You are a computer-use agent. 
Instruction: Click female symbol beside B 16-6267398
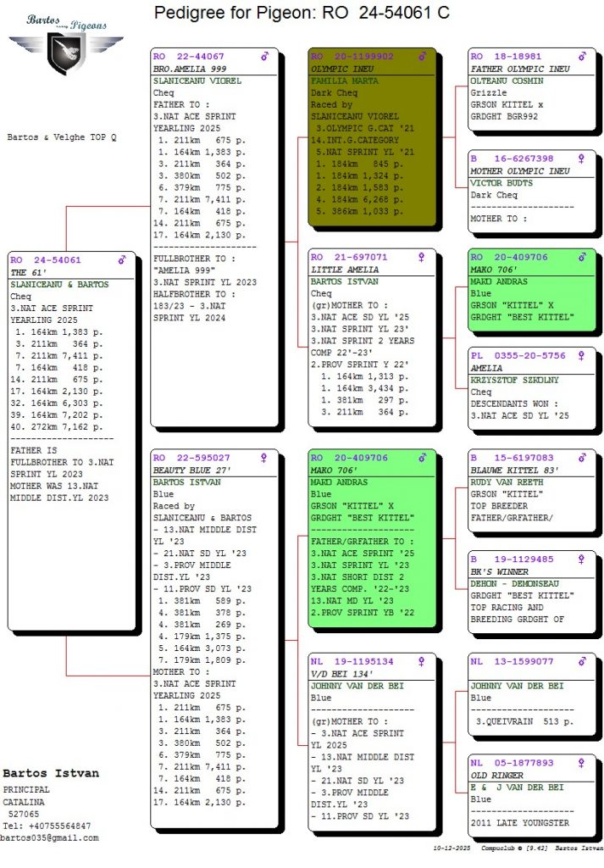tap(582, 159)
